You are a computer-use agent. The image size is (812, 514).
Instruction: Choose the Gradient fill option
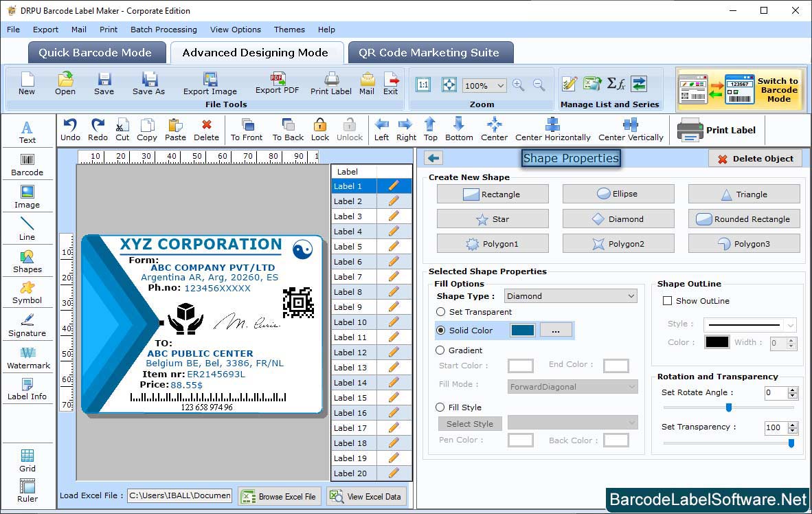point(441,350)
